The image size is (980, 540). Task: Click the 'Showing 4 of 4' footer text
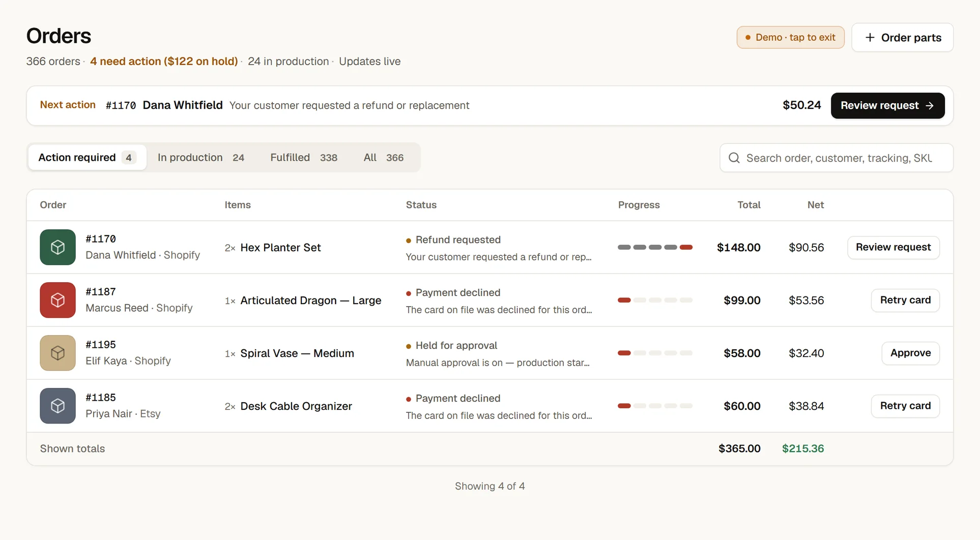489,486
